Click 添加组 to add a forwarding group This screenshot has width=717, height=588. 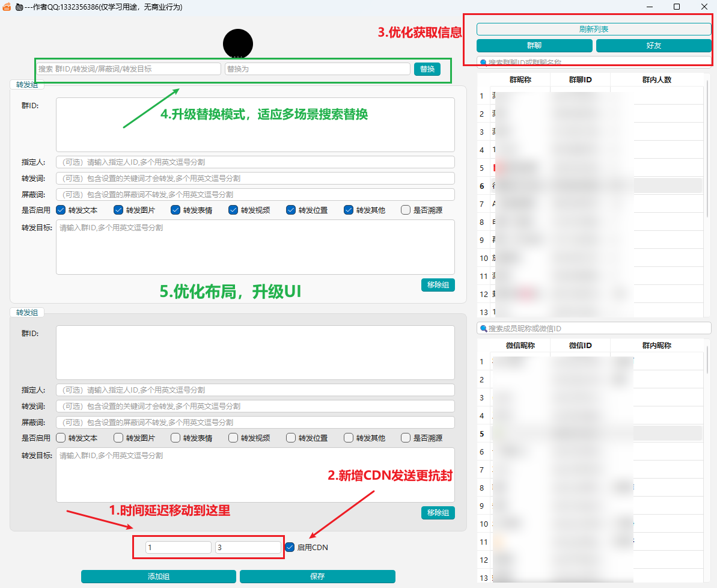pyautogui.click(x=159, y=577)
